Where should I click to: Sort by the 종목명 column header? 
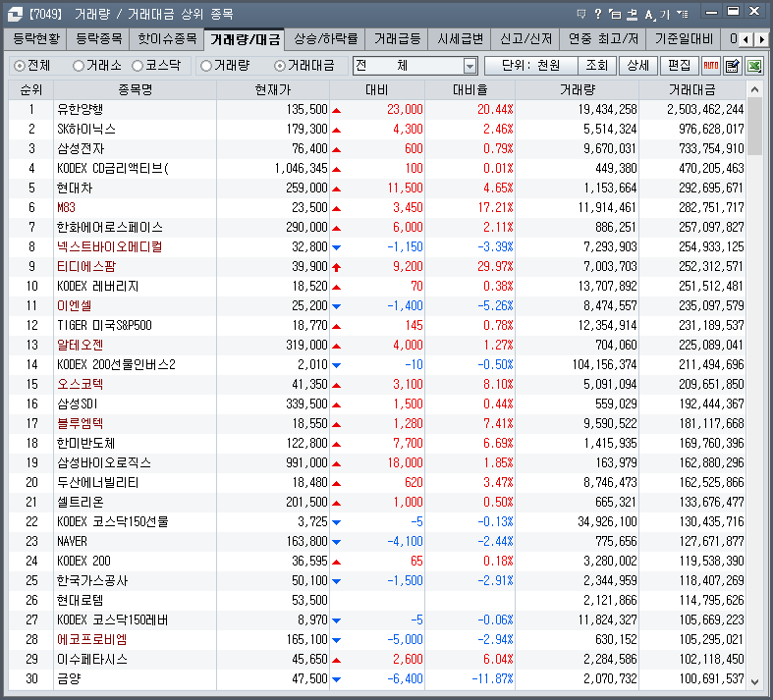[x=136, y=89]
